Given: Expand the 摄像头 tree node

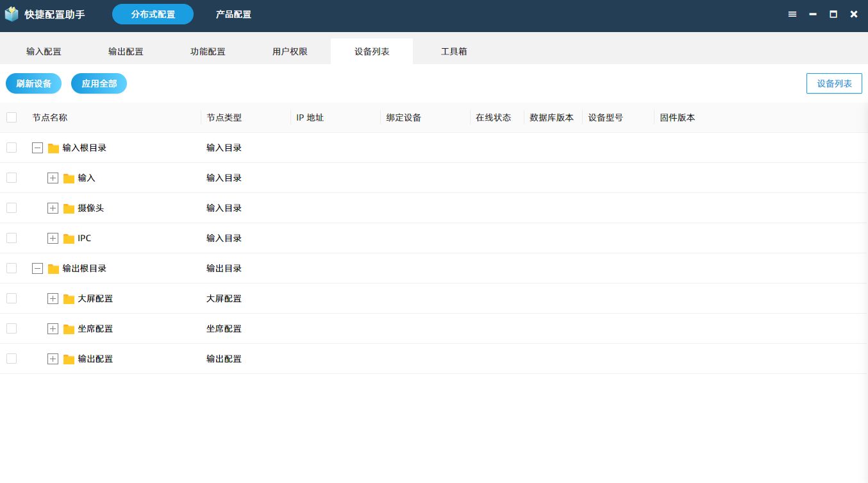Looking at the screenshot, I should pyautogui.click(x=53, y=208).
